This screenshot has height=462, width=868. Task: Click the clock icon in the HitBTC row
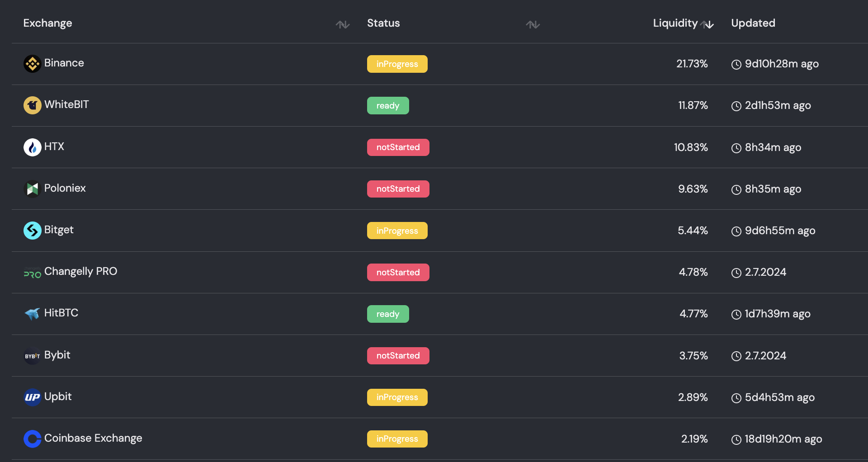click(x=736, y=315)
